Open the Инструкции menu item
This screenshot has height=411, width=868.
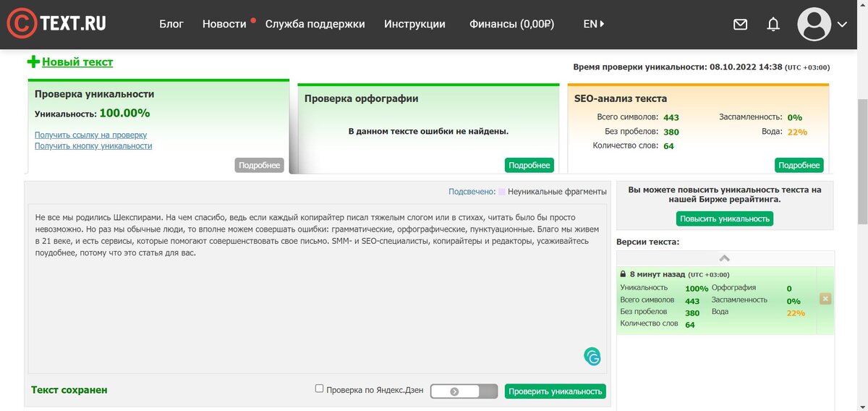point(414,24)
